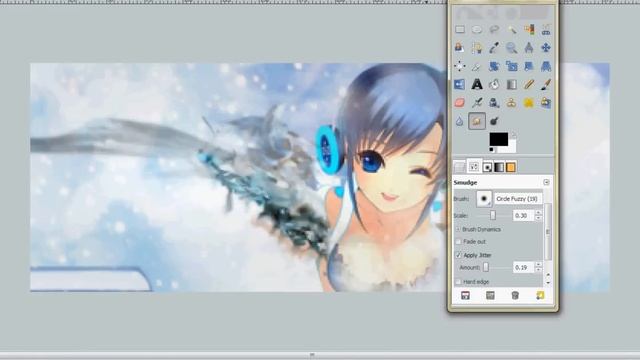This screenshot has height=360, width=640.
Task: Select the Crop tool
Action: [x=477, y=66]
